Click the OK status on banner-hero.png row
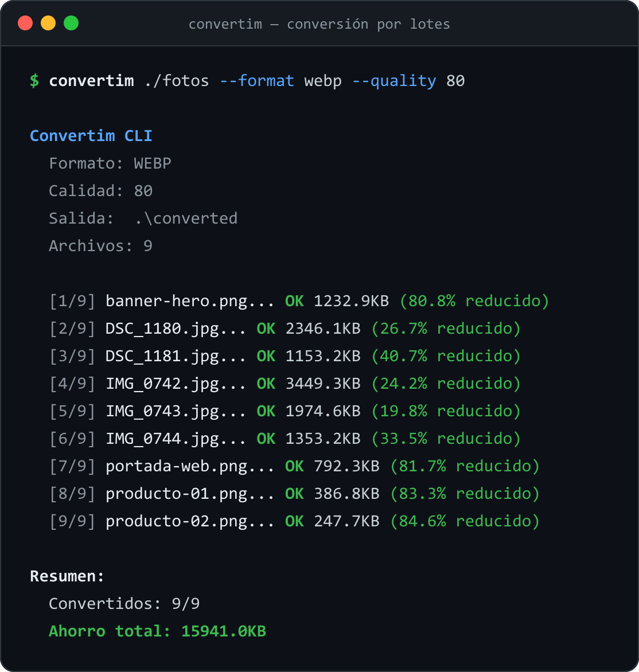This screenshot has width=639, height=672. pyautogui.click(x=295, y=301)
